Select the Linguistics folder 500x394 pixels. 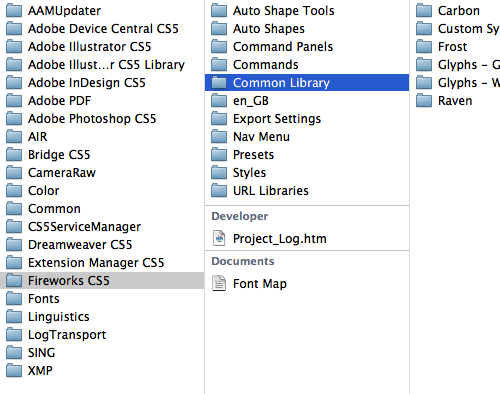(102, 317)
